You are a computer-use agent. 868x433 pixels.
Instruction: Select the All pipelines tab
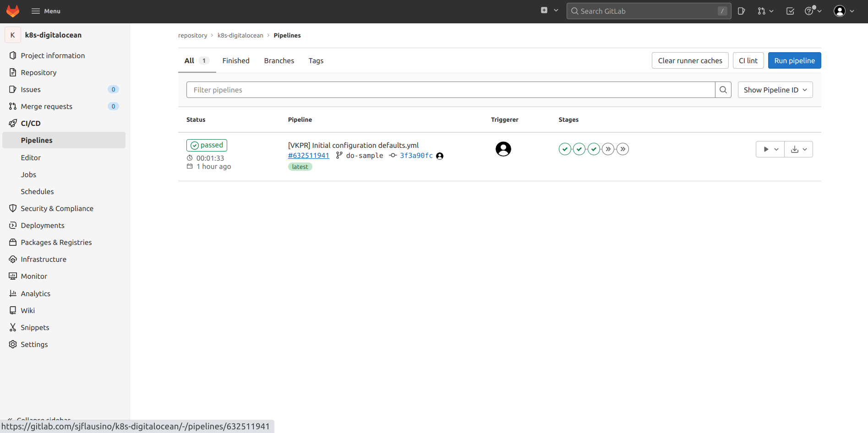(197, 60)
